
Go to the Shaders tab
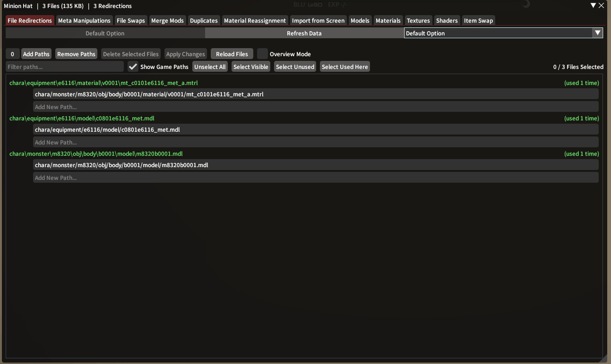tap(447, 20)
